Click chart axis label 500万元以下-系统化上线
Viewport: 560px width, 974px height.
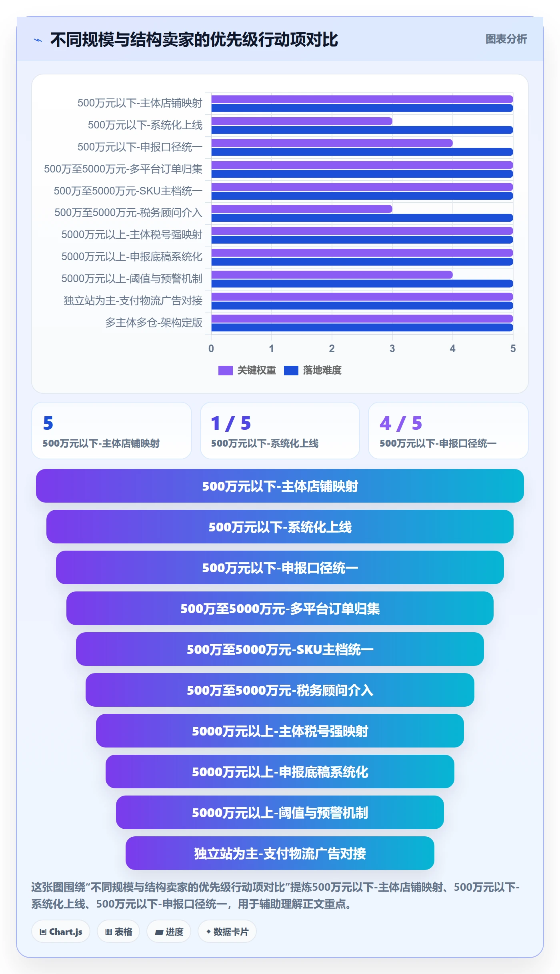tap(145, 125)
